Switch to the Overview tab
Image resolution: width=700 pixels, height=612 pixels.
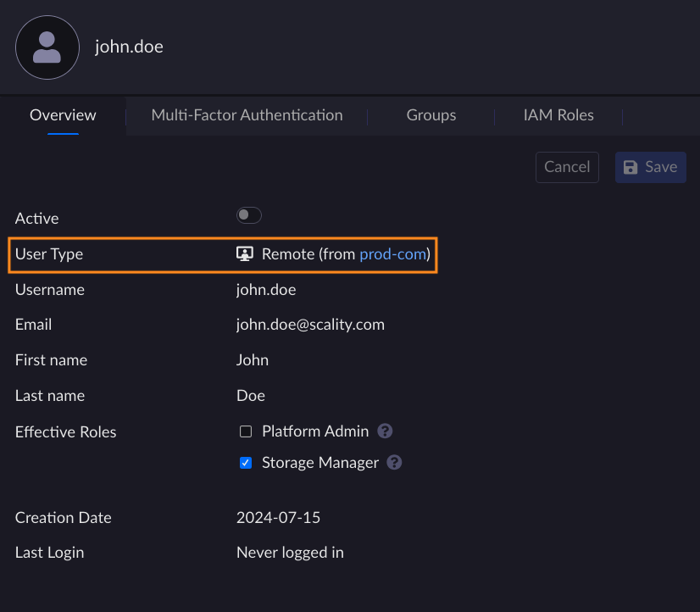pyautogui.click(x=63, y=115)
